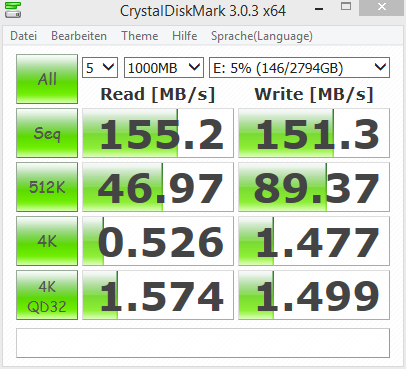
Task: Start the 512K benchmark test
Action: (x=47, y=187)
